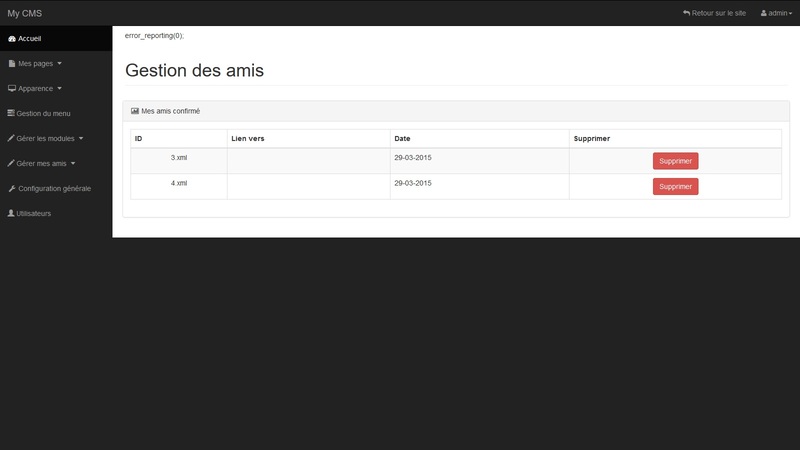Follow the Retour sur le site link
The image size is (800, 450).
tap(714, 13)
